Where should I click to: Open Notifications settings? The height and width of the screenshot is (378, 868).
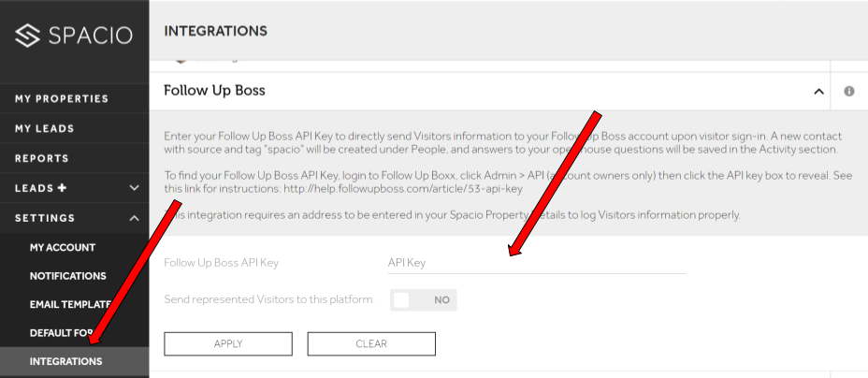click(74, 276)
